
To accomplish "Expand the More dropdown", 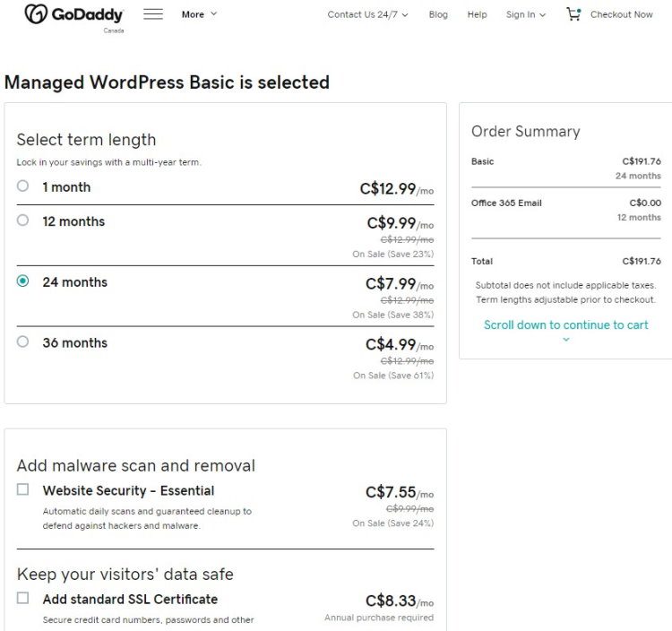I will [199, 14].
